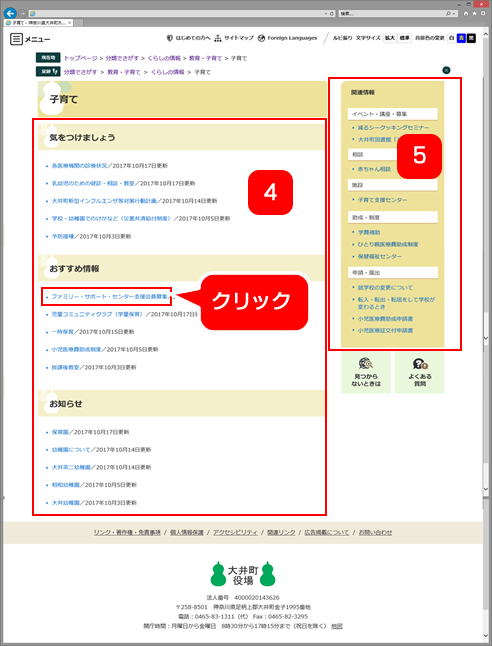492x646 pixels.
Task: Close the 子育て browser tab
Action: (69, 23)
